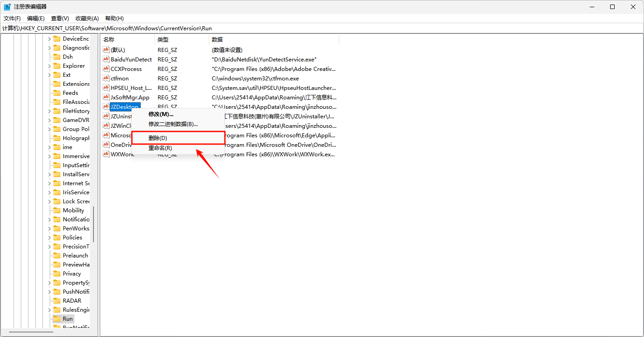The image size is (644, 337).
Task: Select the Ext key in tree
Action: point(67,75)
